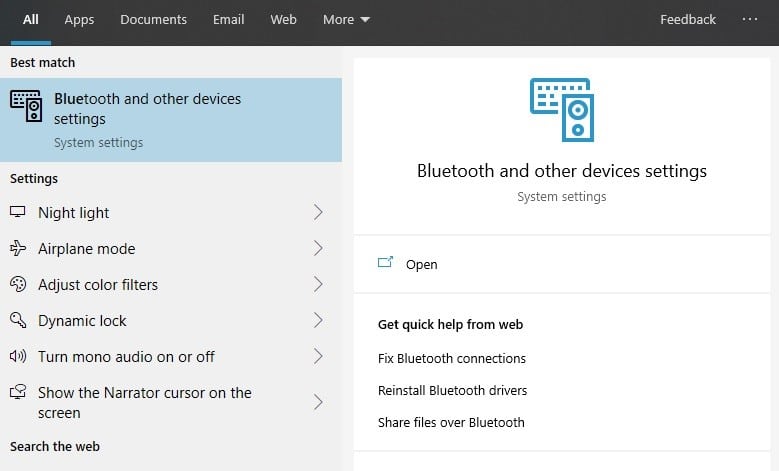This screenshot has width=779, height=471.
Task: Click the Narrator cursor monitor icon
Action: 18,393
